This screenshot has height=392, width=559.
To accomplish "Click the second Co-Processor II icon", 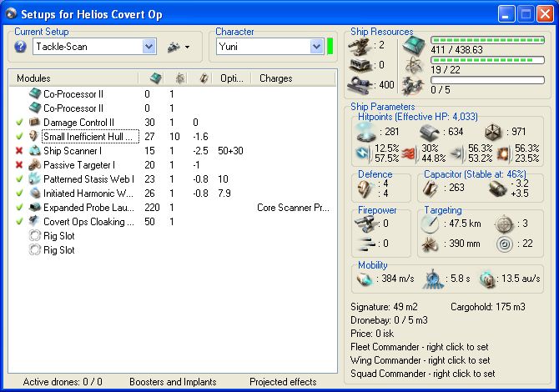I will 35,108.
